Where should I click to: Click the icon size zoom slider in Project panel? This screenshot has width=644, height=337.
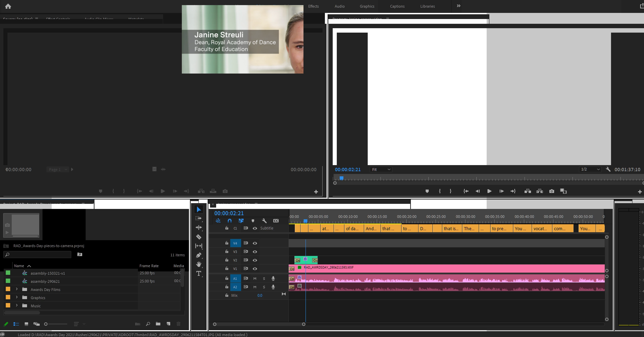(46, 324)
